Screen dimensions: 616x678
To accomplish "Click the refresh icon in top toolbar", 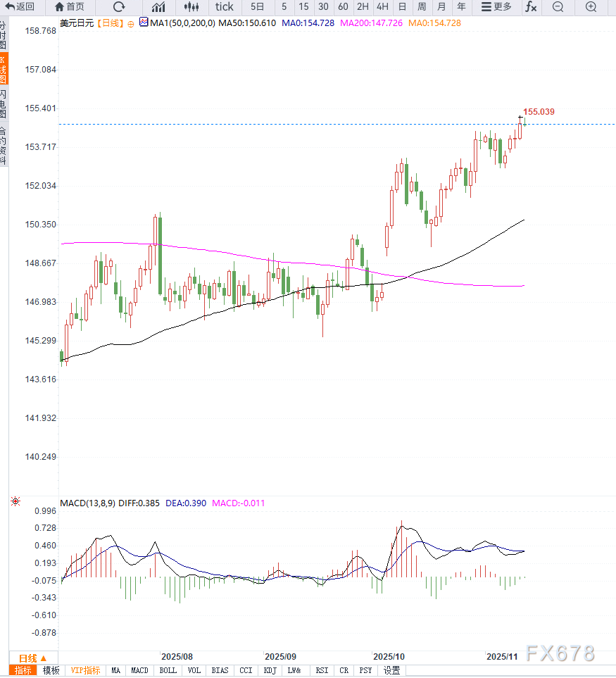I will 119,7.
